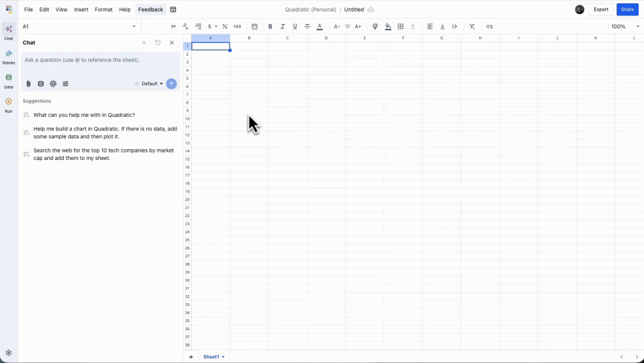Click the @ reference sheet icon
This screenshot has height=363, width=644.
click(x=53, y=83)
